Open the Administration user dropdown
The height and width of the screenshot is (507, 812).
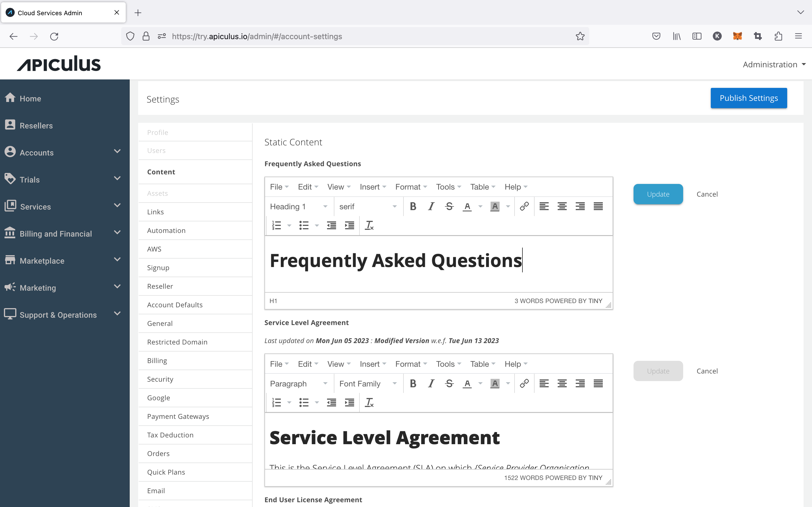click(774, 65)
